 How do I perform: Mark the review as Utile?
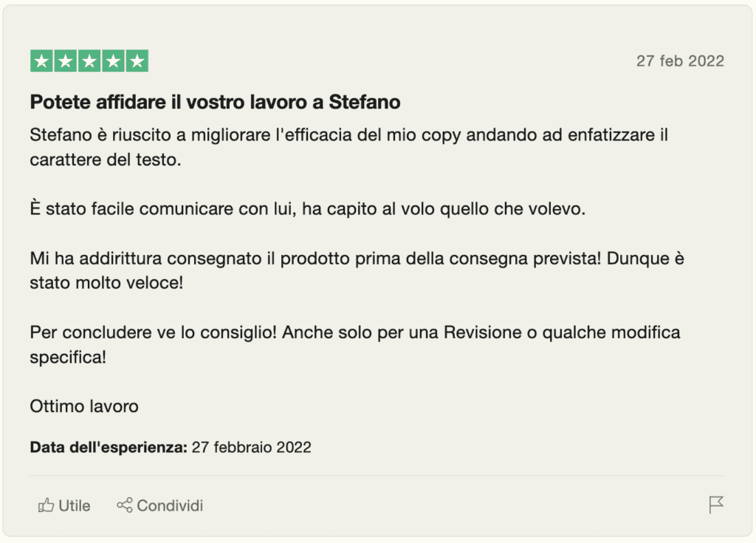64,505
